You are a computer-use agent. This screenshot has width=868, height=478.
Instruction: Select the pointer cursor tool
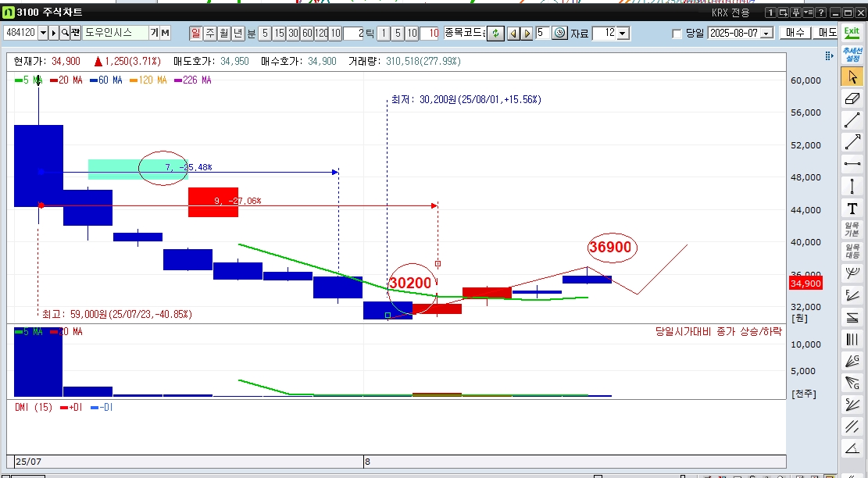coord(852,77)
